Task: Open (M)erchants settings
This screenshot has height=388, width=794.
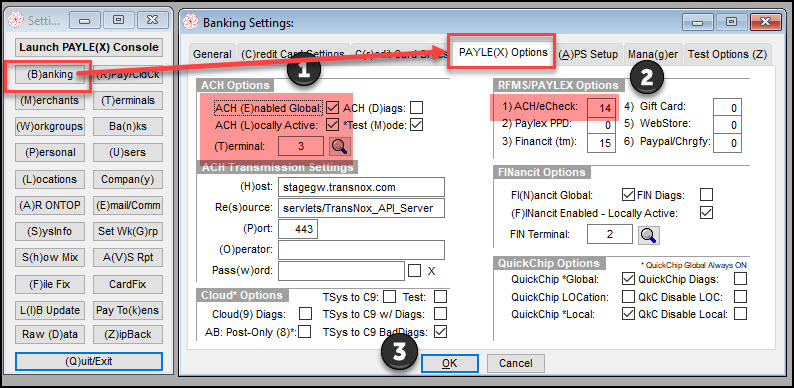Action: click(x=50, y=100)
